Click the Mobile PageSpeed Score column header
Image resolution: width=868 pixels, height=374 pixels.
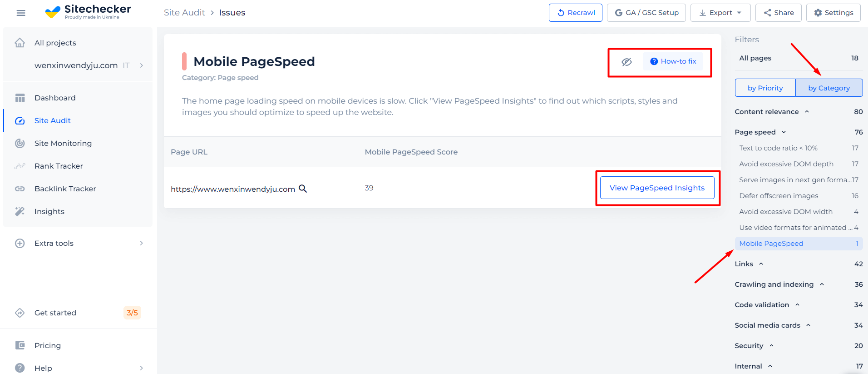click(x=411, y=152)
